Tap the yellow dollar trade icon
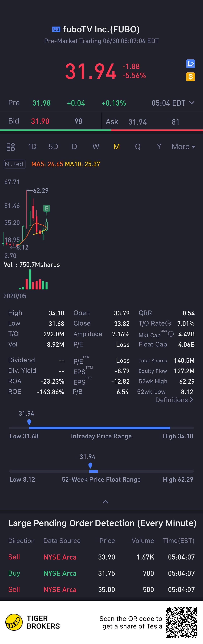 (x=191, y=77)
